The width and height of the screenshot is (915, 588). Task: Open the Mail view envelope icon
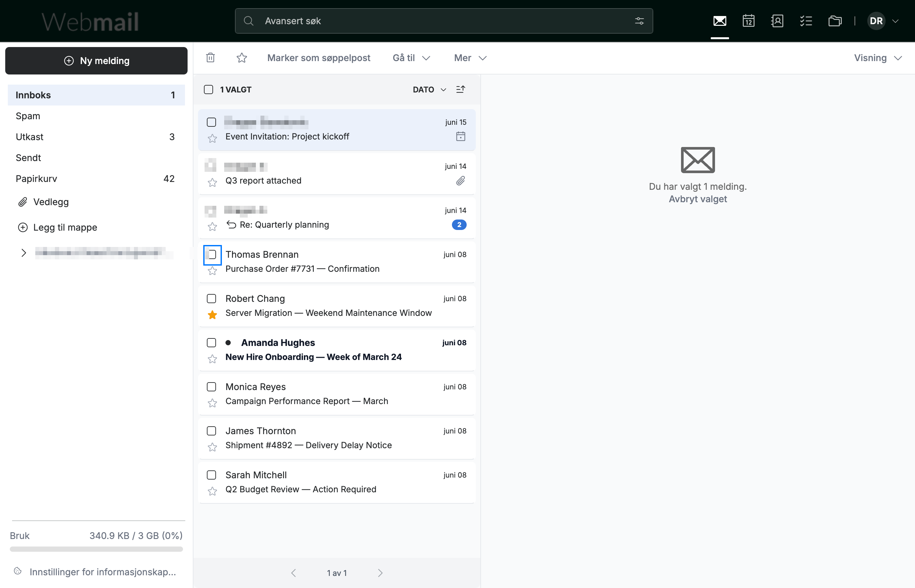(720, 21)
